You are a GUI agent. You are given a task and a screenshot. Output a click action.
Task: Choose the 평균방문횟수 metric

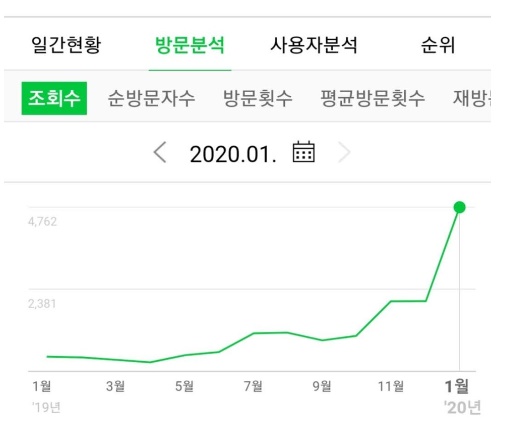pyautogui.click(x=373, y=98)
